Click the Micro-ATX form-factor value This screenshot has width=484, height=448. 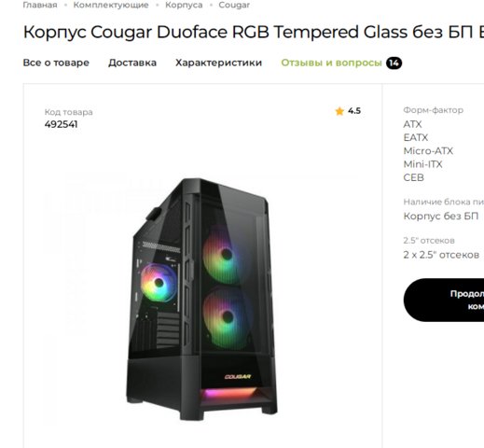tap(428, 151)
